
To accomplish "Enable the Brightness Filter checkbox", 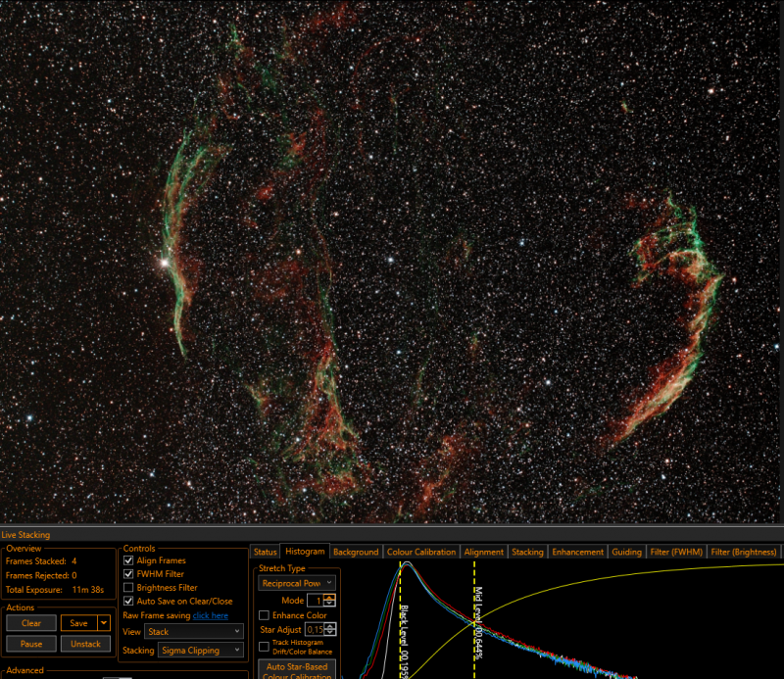I will click(128, 588).
